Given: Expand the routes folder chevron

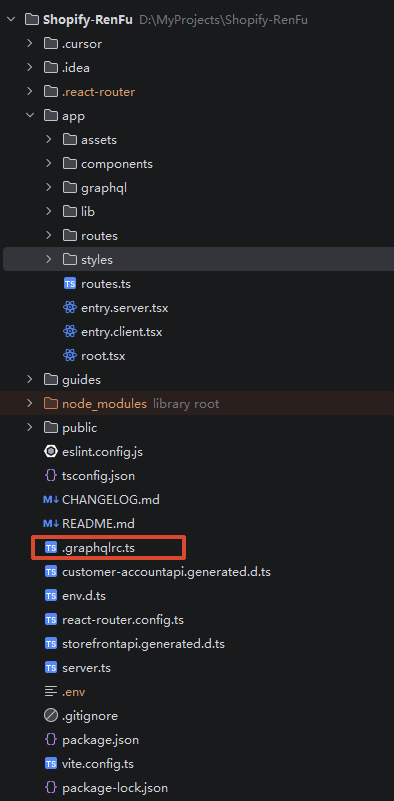Looking at the screenshot, I should (49, 235).
